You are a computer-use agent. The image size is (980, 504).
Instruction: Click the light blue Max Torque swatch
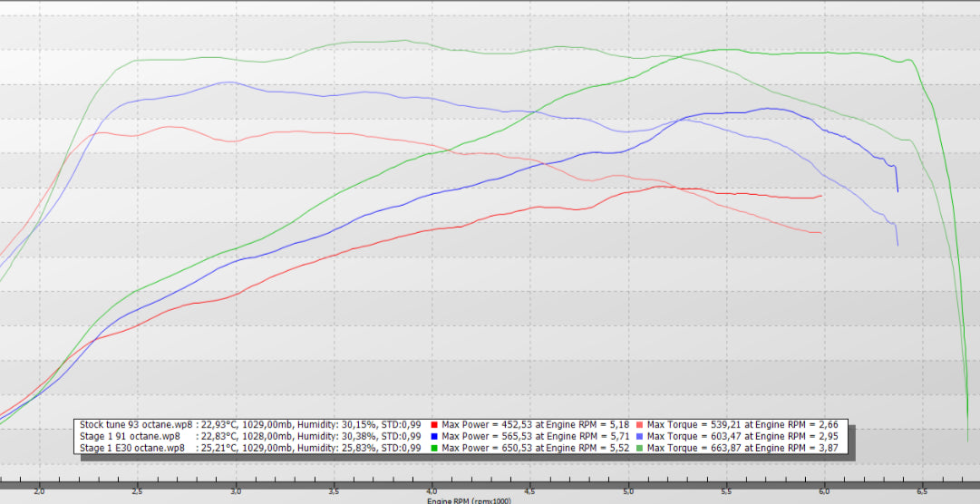point(640,436)
